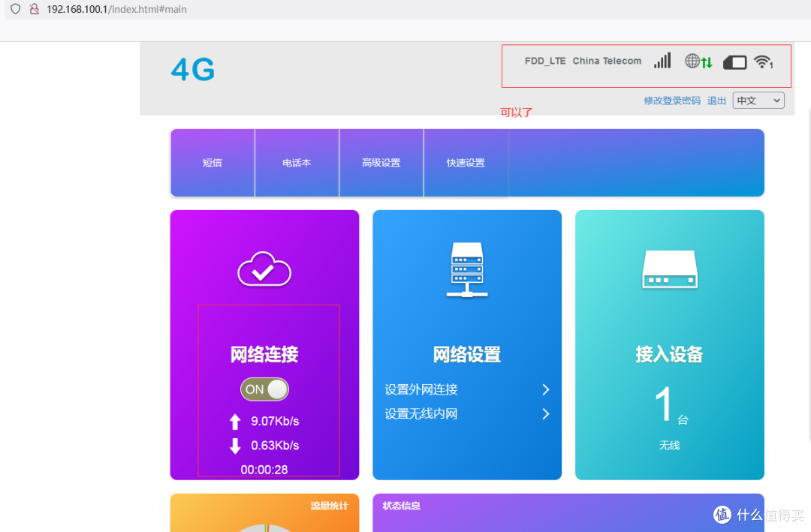Click the 无线 label under device count
The height and width of the screenshot is (532, 811).
(x=669, y=445)
